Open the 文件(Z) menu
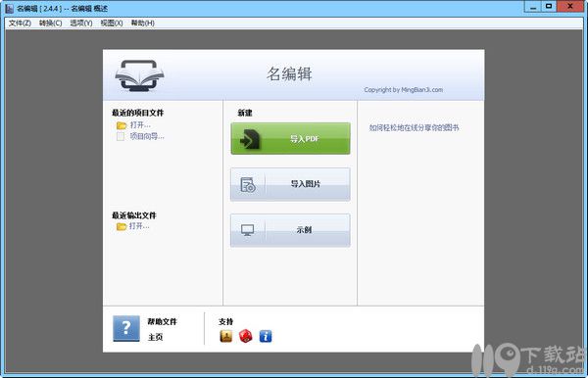This screenshot has height=378, width=588. click(20, 24)
